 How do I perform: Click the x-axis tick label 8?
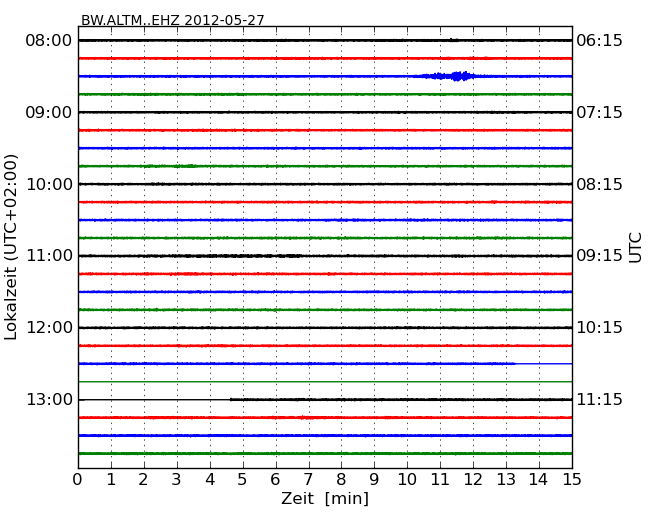341,479
